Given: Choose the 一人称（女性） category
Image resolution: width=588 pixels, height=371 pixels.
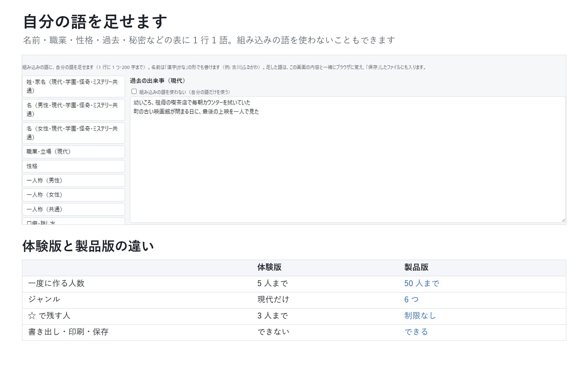Looking at the screenshot, I should (x=73, y=195).
